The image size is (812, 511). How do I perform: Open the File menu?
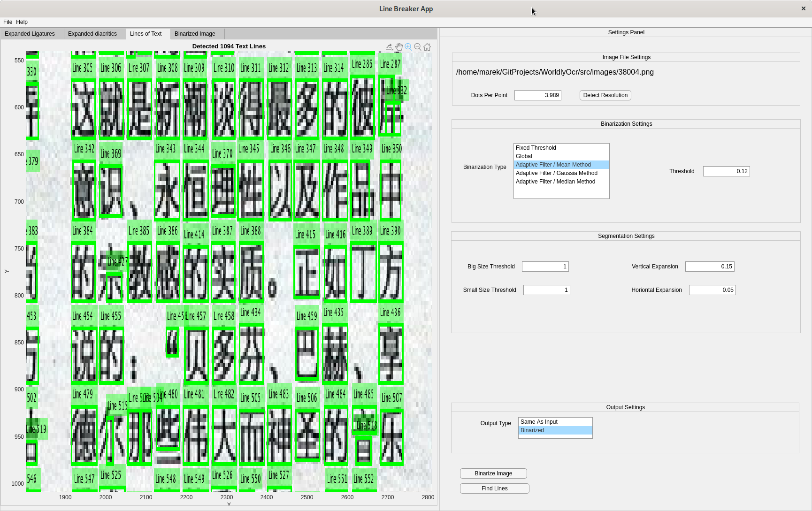(x=8, y=22)
